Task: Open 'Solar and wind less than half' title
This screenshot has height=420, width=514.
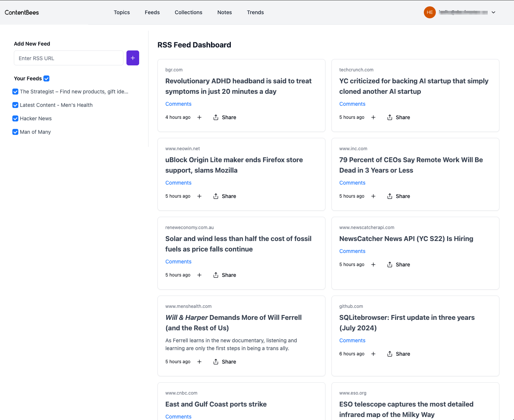Action: click(238, 244)
